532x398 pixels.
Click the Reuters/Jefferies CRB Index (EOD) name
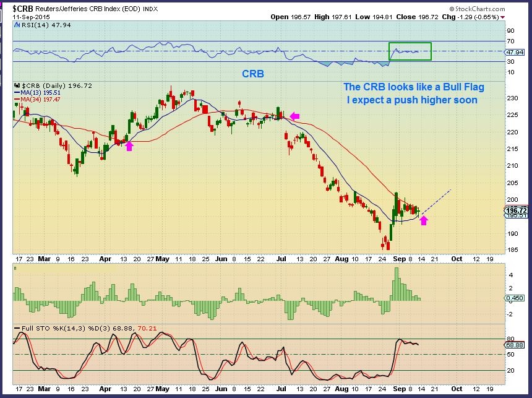pos(88,9)
